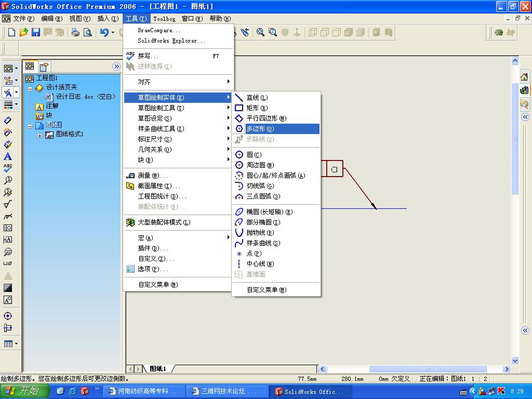This screenshot has width=532, height=399.
Task: Open the dropdown arrow next to Undo
Action: pyautogui.click(x=113, y=33)
